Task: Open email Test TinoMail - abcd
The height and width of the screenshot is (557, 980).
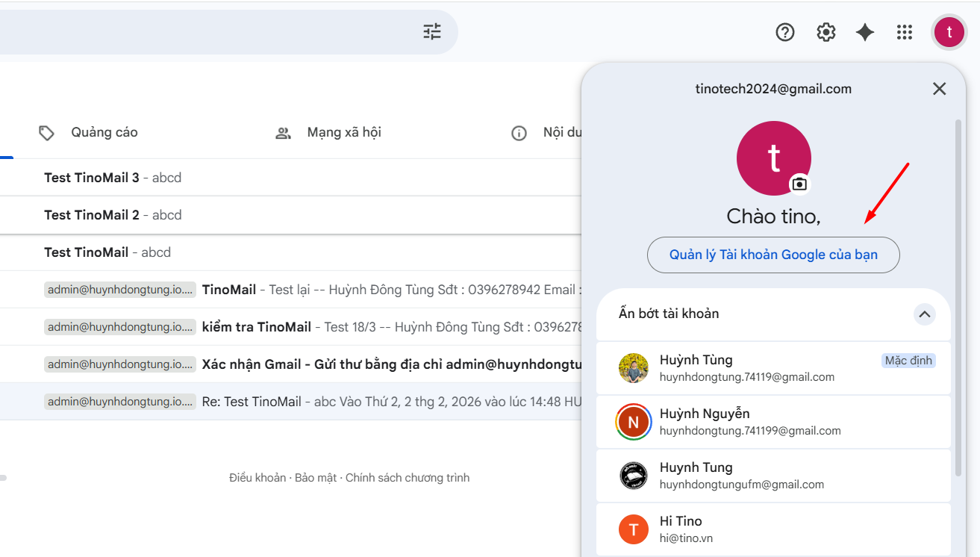Action: tap(290, 252)
